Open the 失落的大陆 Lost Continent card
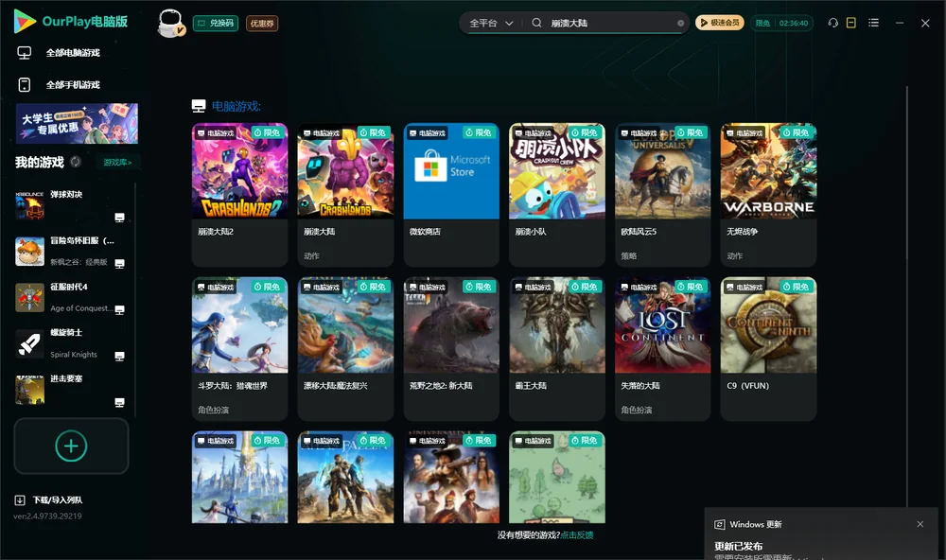This screenshot has width=946, height=560. pos(662,349)
